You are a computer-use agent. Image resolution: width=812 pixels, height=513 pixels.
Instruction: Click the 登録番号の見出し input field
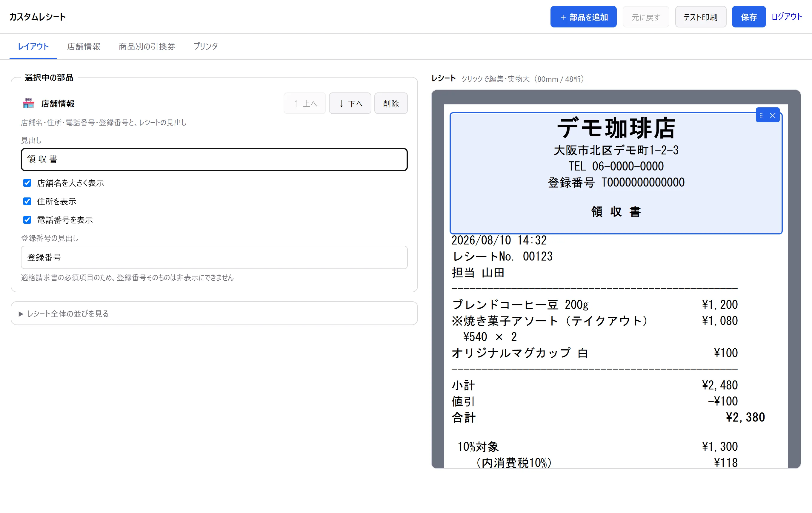[x=214, y=257]
